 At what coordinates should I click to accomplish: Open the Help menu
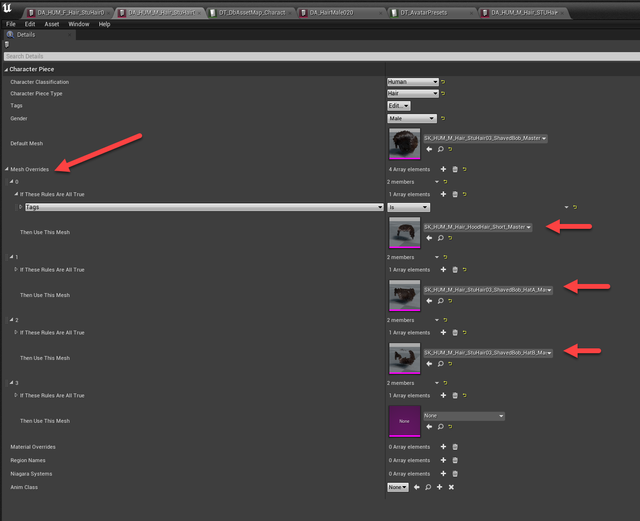tap(104, 24)
